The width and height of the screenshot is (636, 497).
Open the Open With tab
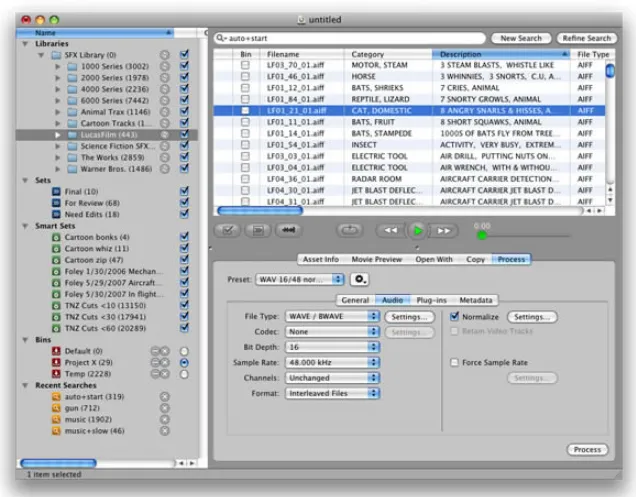pos(434,259)
